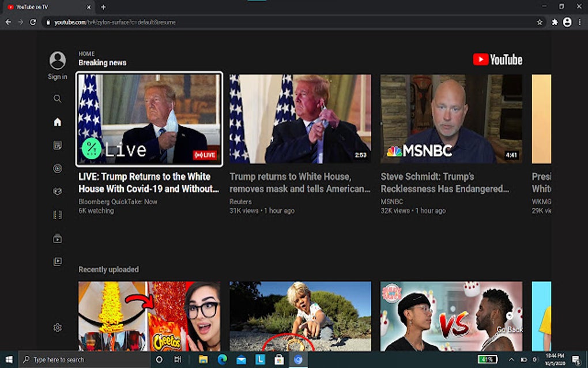
Task: Play the LIVE Trump Returns Bloomberg video
Action: (x=149, y=119)
